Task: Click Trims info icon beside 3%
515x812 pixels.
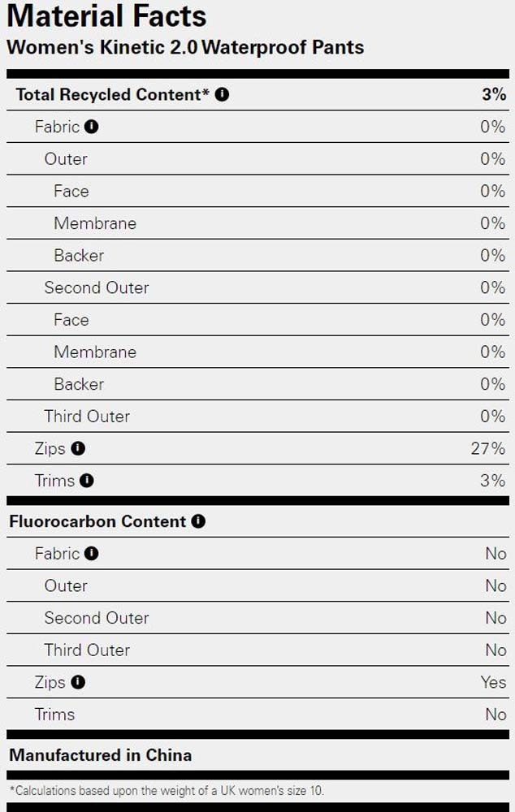Action: tap(87, 480)
